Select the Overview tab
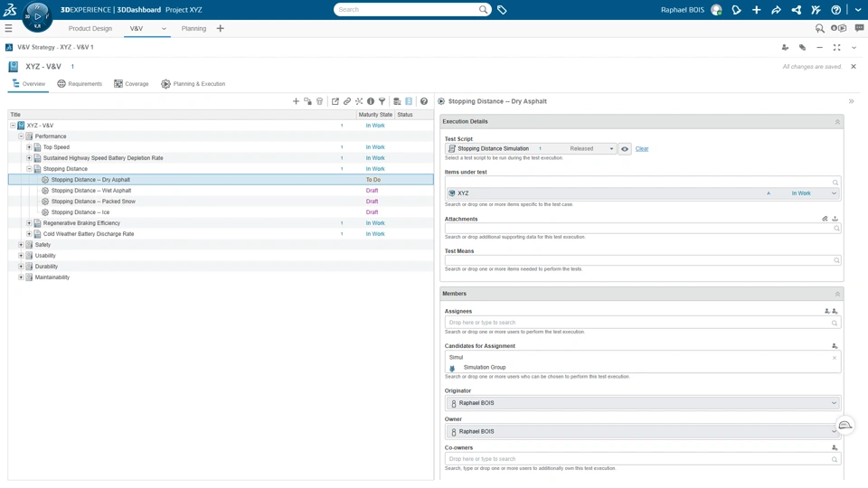The width and height of the screenshot is (868, 488). [29, 83]
